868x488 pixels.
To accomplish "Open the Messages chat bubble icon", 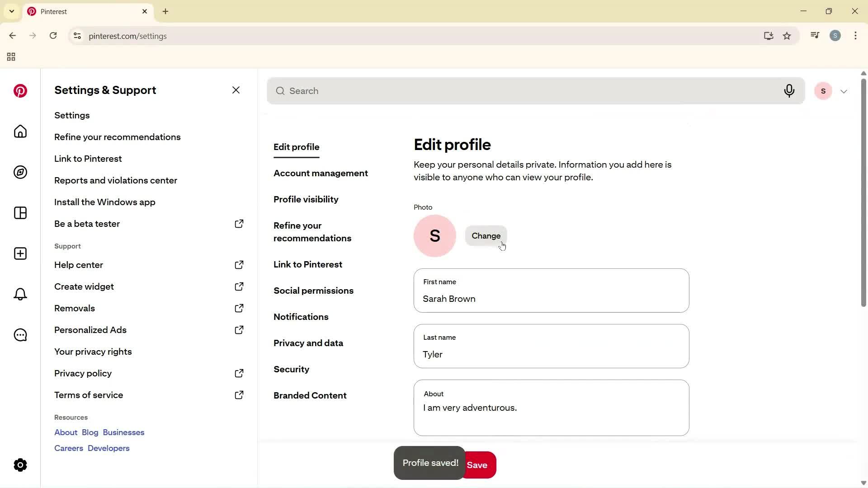I will [20, 335].
